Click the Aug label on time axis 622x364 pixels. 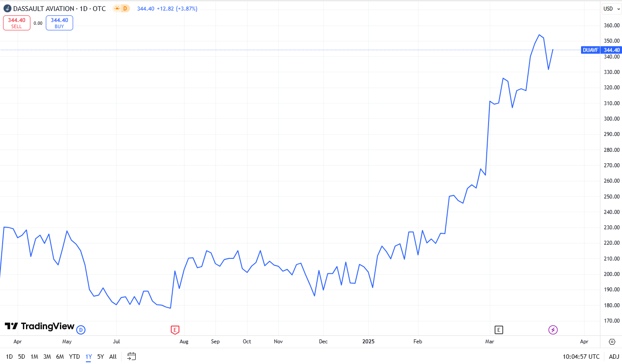pyautogui.click(x=184, y=342)
